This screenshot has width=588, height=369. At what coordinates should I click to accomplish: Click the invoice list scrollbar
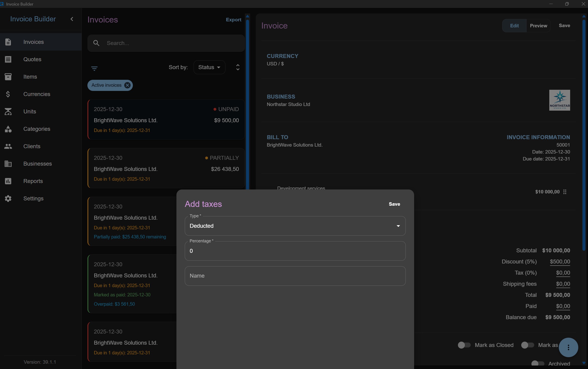click(x=247, y=105)
